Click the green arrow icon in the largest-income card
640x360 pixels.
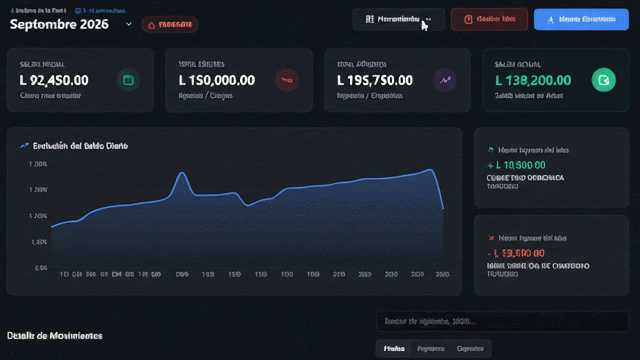(491, 150)
